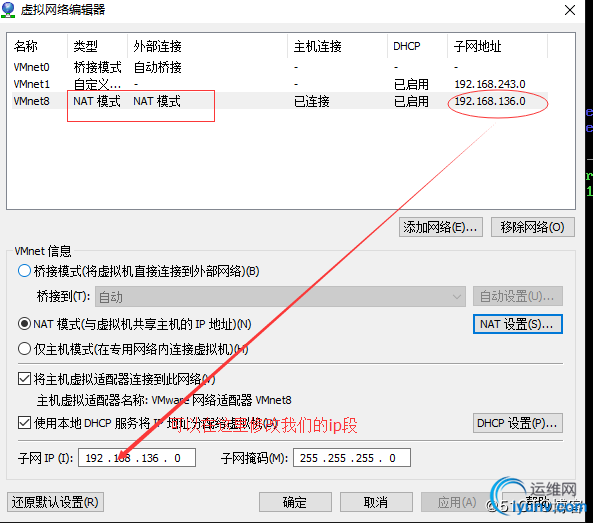593x523 pixels.
Task: Open NAT 设置(S)... dialog
Action: pos(518,324)
